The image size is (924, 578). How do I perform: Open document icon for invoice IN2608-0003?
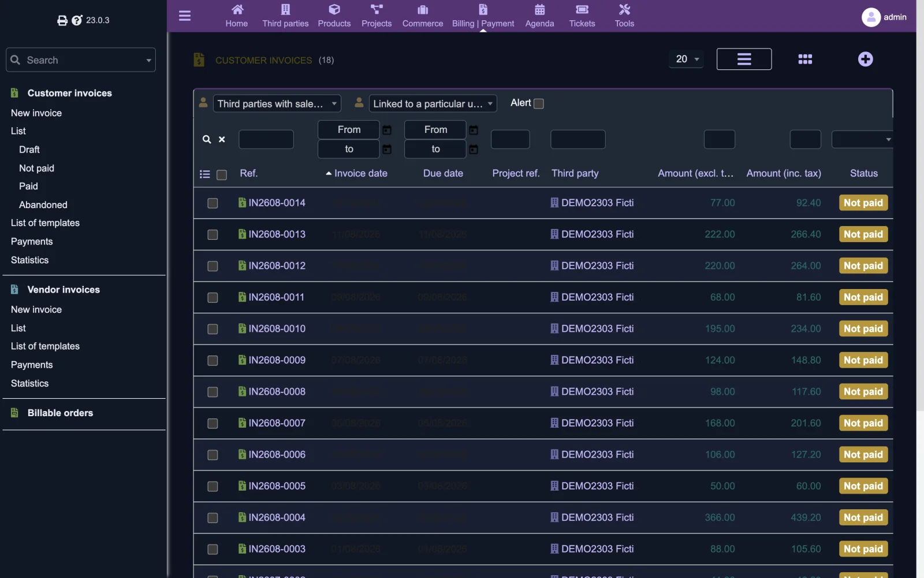(243, 549)
